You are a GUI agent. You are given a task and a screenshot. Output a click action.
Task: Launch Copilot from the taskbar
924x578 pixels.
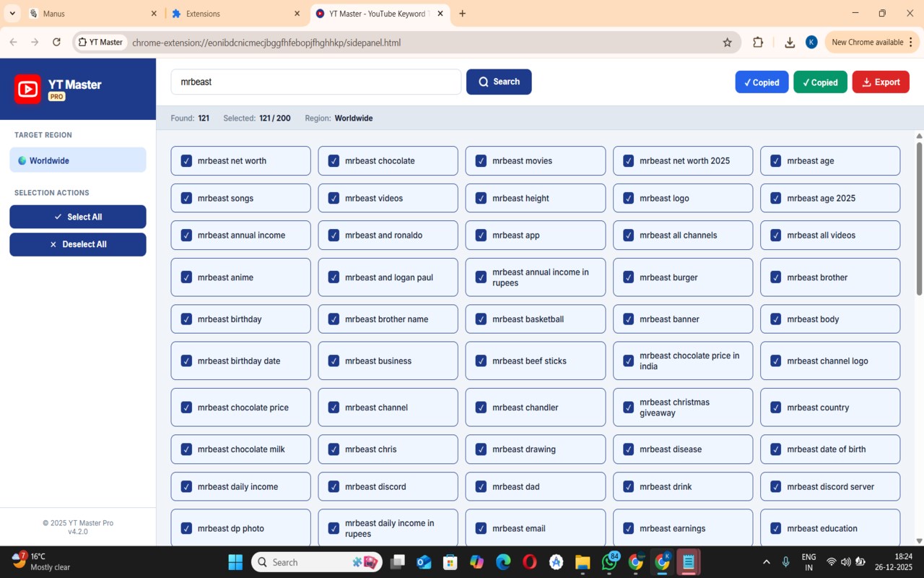[476, 562]
